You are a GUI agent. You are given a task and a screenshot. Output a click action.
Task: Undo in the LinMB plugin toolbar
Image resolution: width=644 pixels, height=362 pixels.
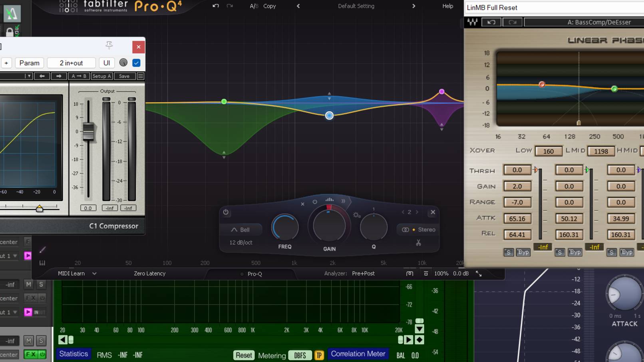click(491, 22)
